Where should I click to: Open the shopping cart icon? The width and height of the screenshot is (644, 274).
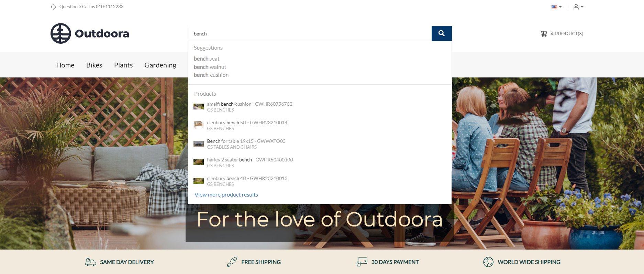544,34
